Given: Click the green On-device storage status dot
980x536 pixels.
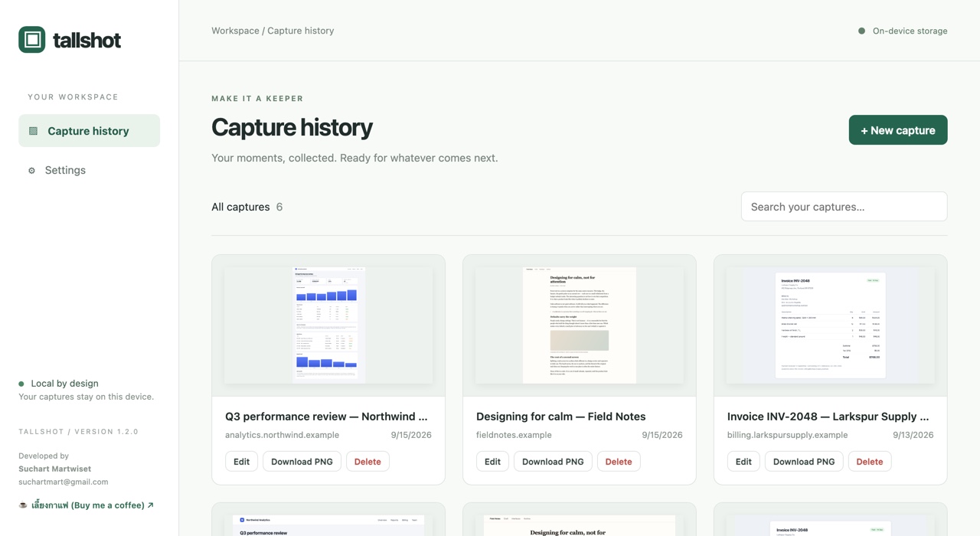Looking at the screenshot, I should click(861, 31).
